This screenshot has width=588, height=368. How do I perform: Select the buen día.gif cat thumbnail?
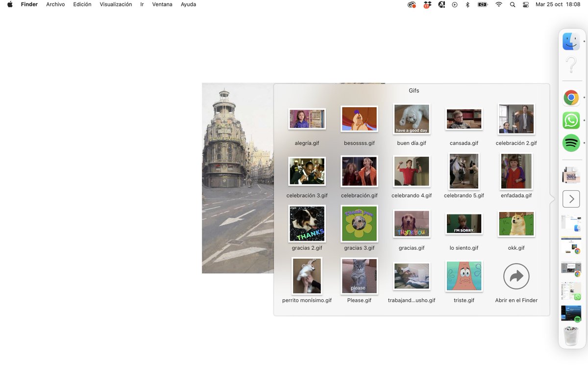point(412,119)
